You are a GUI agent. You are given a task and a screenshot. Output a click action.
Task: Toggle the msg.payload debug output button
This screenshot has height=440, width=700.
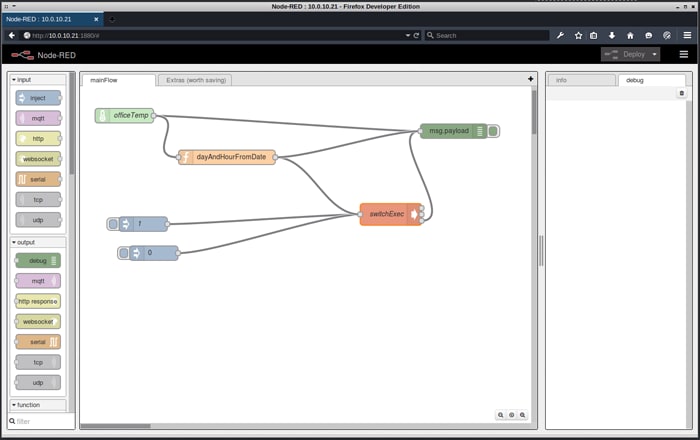(493, 131)
